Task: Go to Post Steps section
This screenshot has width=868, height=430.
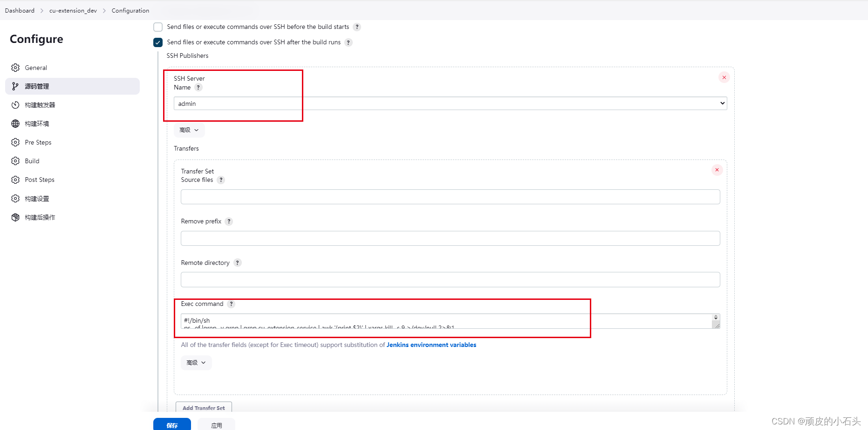Action: 72,180
